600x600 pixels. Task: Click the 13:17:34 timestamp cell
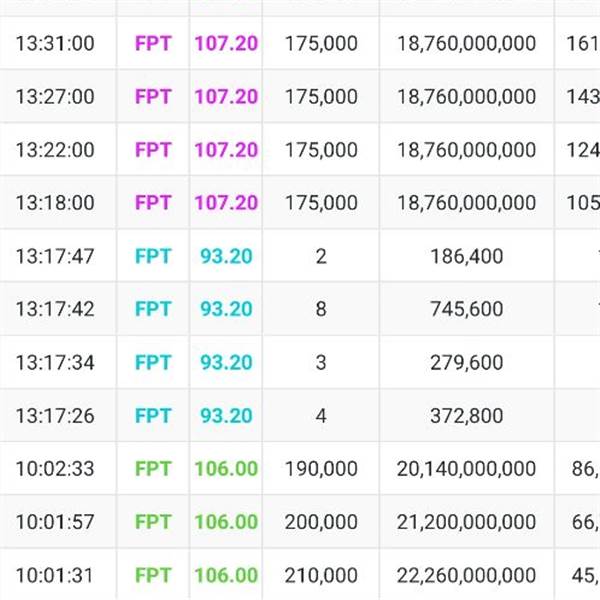click(55, 362)
